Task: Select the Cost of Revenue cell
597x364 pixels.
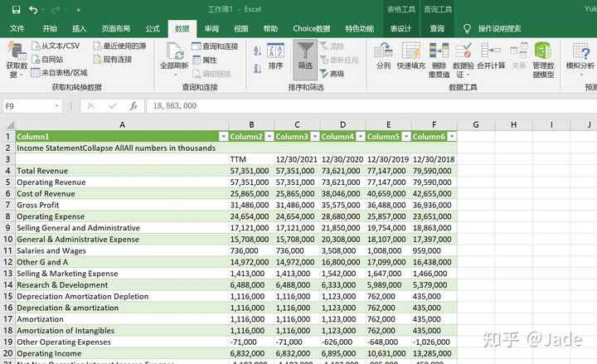Action: click(122, 193)
